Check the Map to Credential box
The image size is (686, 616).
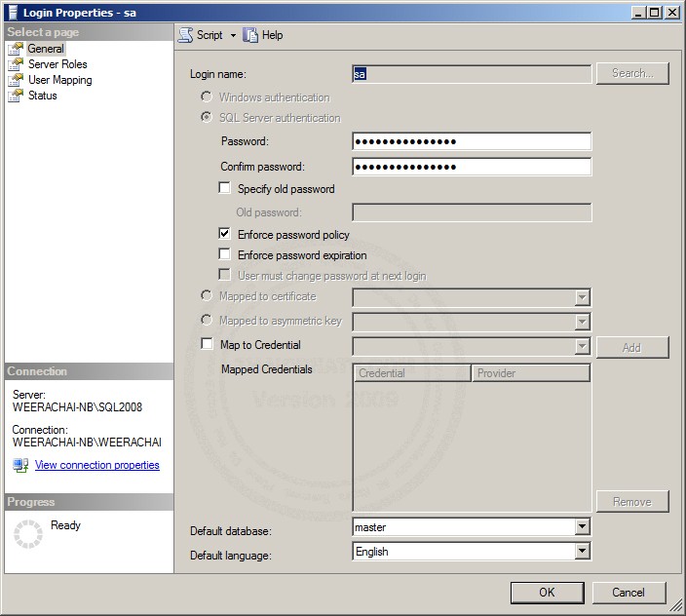coord(207,344)
